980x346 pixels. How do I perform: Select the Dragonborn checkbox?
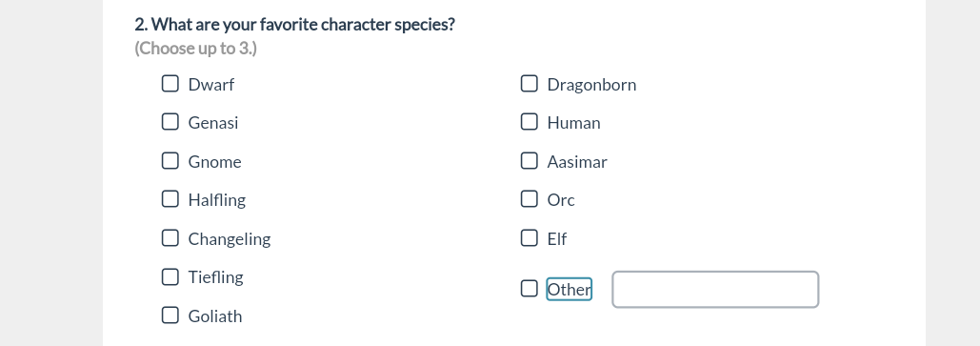coord(529,83)
